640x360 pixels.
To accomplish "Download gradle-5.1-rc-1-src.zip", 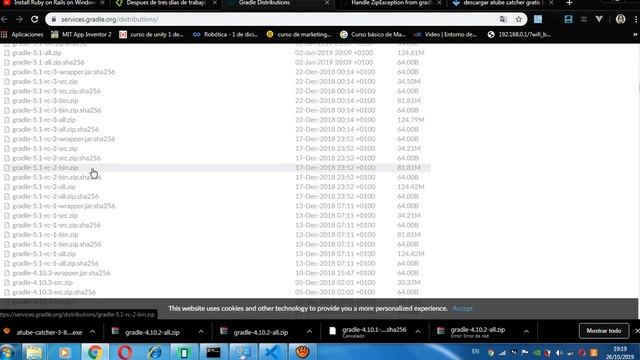I will click(45, 216).
